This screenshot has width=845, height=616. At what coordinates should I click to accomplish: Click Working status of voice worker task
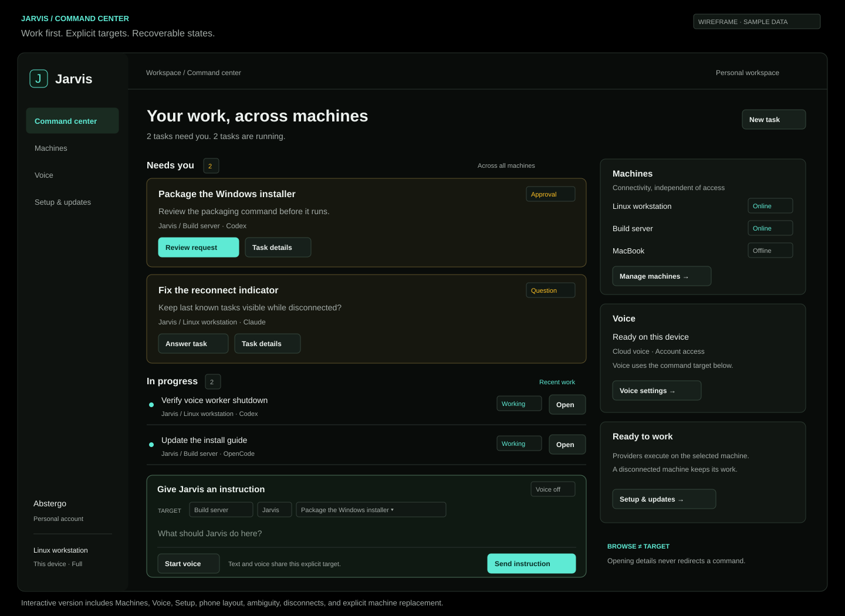(519, 404)
